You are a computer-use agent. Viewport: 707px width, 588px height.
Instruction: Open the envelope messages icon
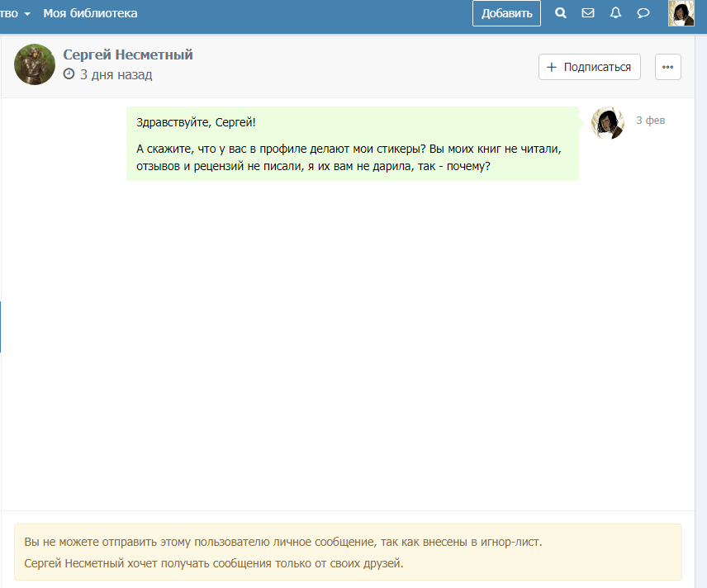click(x=588, y=13)
